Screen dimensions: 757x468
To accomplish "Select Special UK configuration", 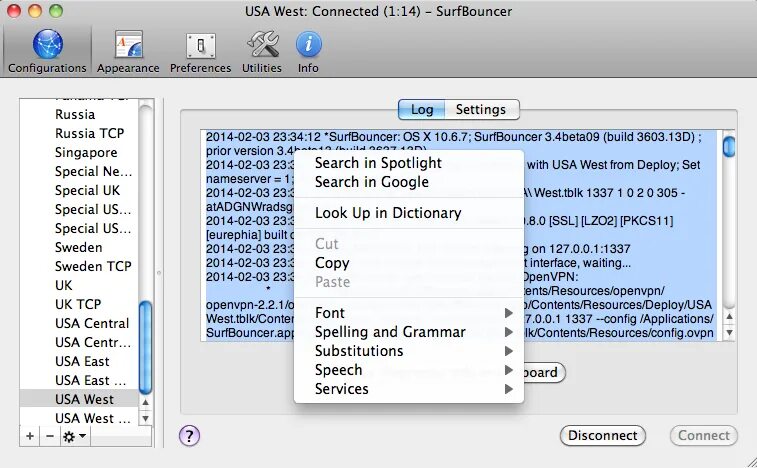I will (x=79, y=190).
